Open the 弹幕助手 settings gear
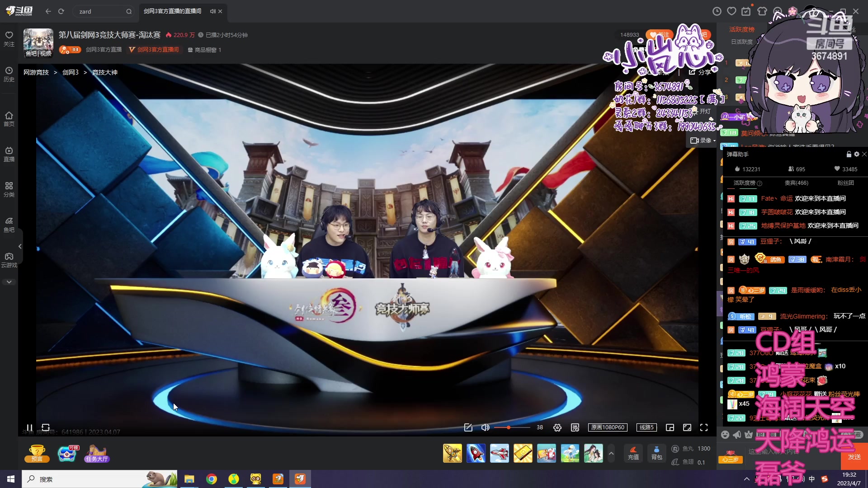The height and width of the screenshot is (488, 868). [857, 154]
